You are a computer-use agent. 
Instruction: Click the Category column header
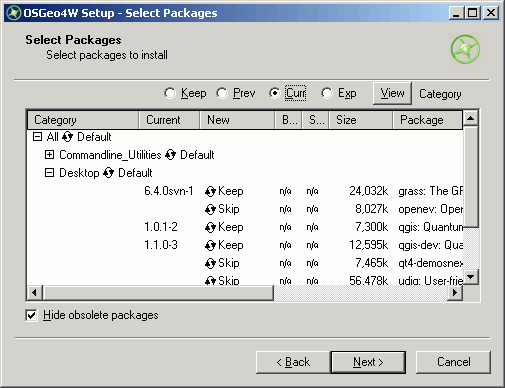click(x=83, y=120)
